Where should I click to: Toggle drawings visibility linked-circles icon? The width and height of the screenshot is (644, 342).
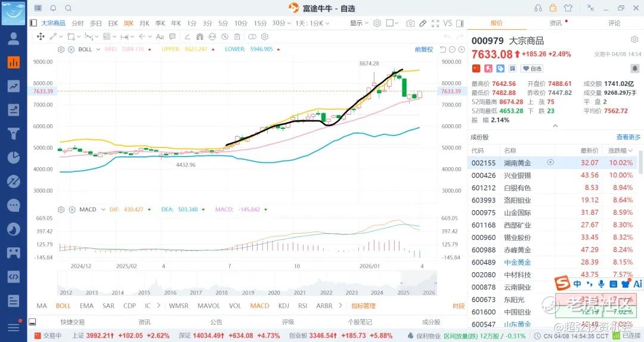[252, 36]
